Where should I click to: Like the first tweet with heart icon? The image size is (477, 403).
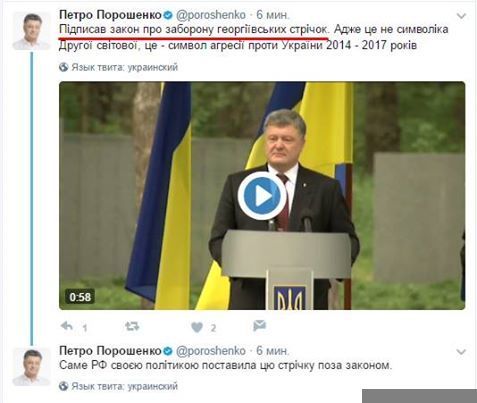point(197,327)
